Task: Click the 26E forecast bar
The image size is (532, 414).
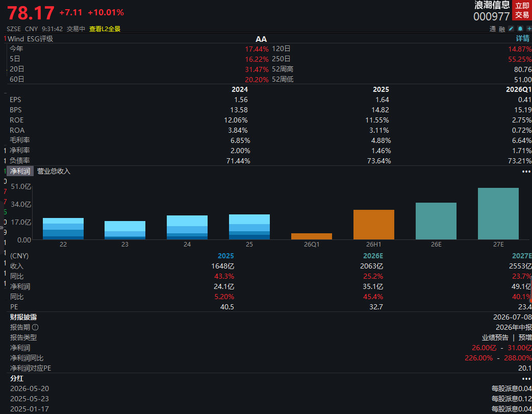Action: tap(436, 221)
